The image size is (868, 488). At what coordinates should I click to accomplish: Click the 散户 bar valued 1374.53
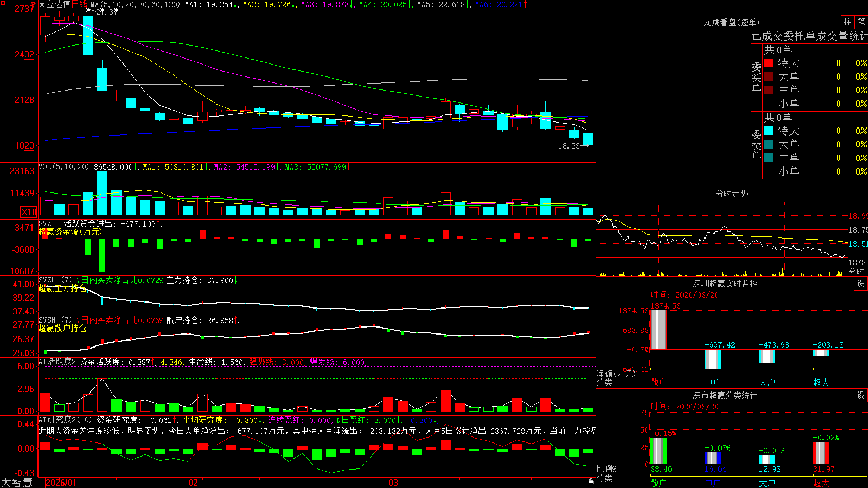[x=659, y=330]
